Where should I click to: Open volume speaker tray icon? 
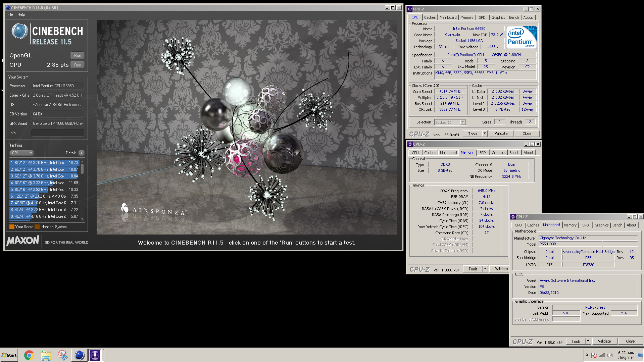pos(610,355)
